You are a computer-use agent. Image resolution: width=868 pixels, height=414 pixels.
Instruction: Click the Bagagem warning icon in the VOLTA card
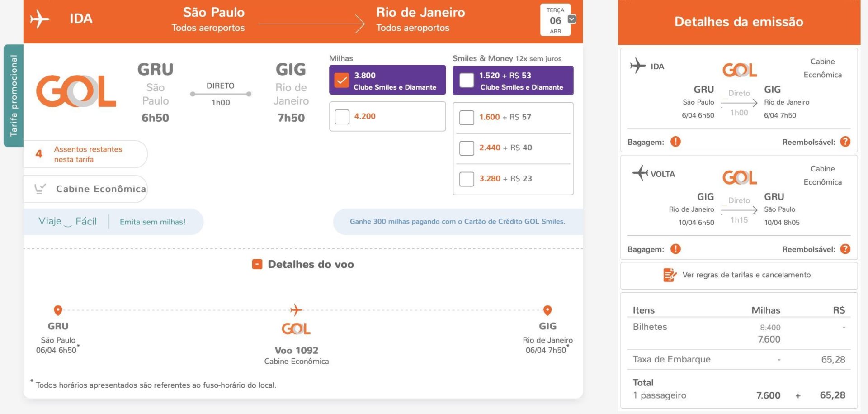(x=675, y=249)
